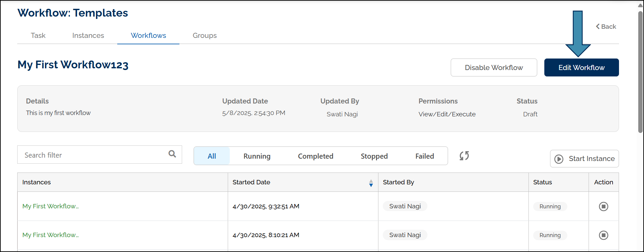Select the All instances filter
Screen dimensions: 644x252
[x=212, y=156]
